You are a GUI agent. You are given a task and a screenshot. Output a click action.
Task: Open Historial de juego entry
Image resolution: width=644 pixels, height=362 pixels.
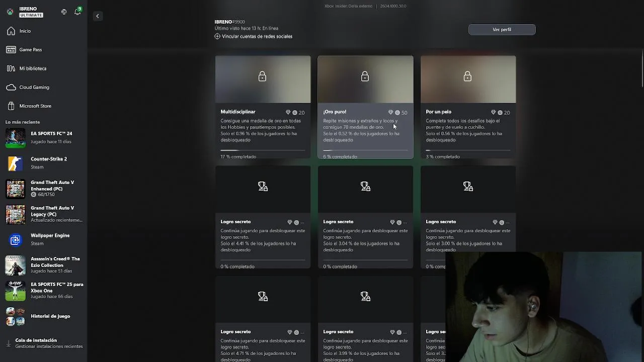click(x=44, y=316)
